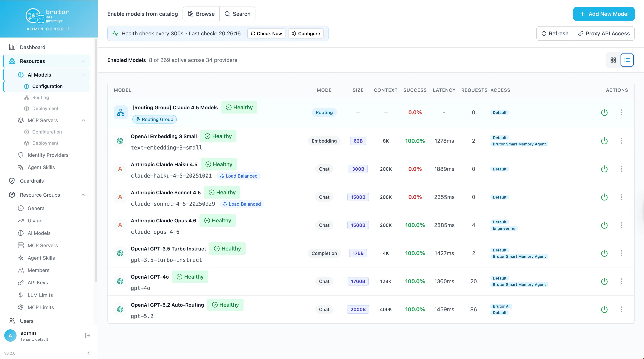Screen dimensions: 644x359
Task: Switch to grid view layout
Action: (x=613, y=60)
